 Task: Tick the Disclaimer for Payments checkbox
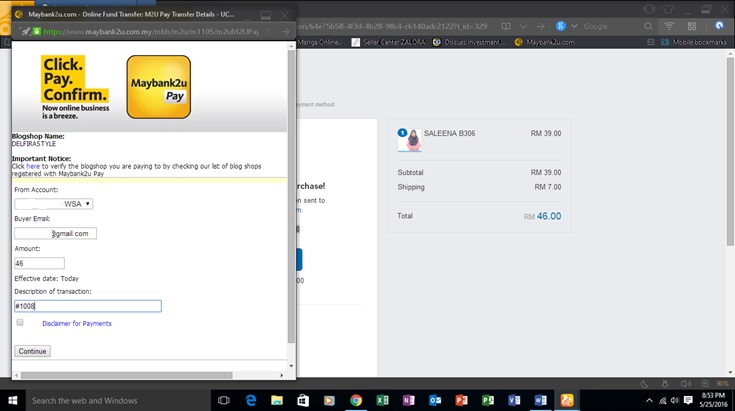(x=20, y=322)
